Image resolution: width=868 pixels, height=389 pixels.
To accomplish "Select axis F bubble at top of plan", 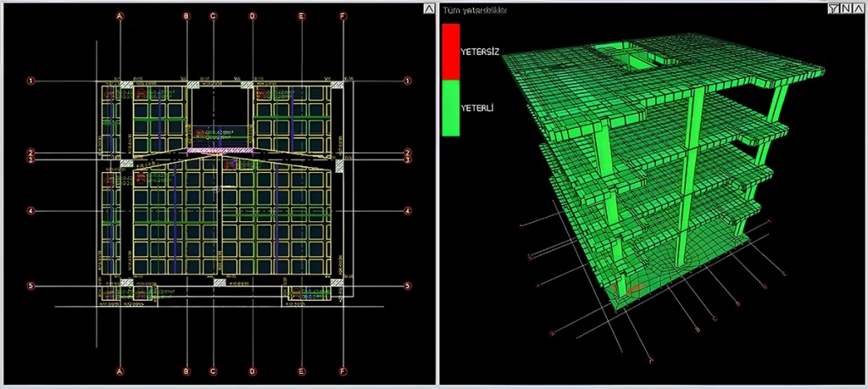I will click(342, 15).
